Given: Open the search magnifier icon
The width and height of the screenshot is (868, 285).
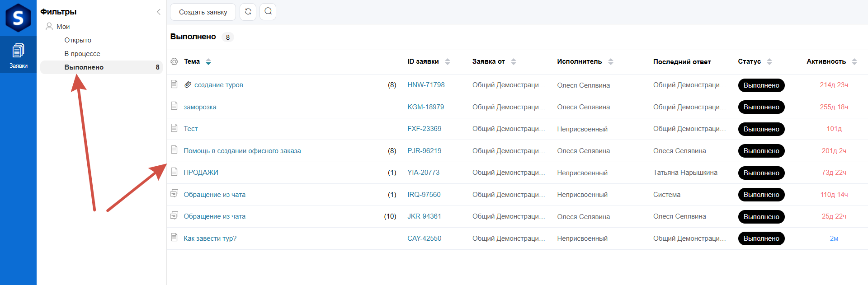Looking at the screenshot, I should point(268,12).
